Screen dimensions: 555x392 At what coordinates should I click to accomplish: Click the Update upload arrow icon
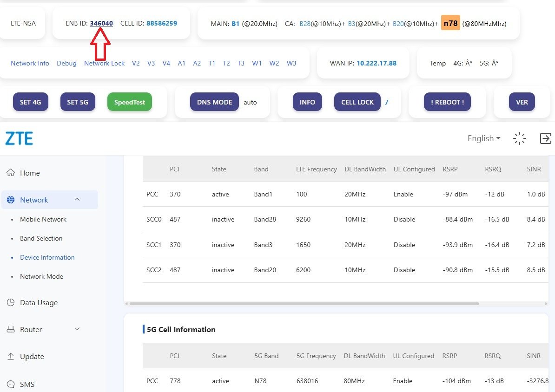[x=11, y=357]
